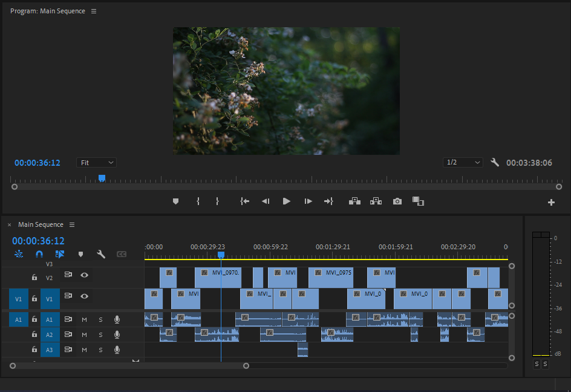The height and width of the screenshot is (392, 571).
Task: Click the Lift icon in the Program monitor
Action: click(354, 201)
